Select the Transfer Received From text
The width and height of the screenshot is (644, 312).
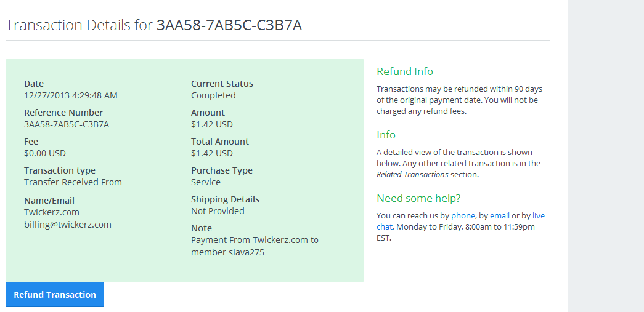[73, 182]
